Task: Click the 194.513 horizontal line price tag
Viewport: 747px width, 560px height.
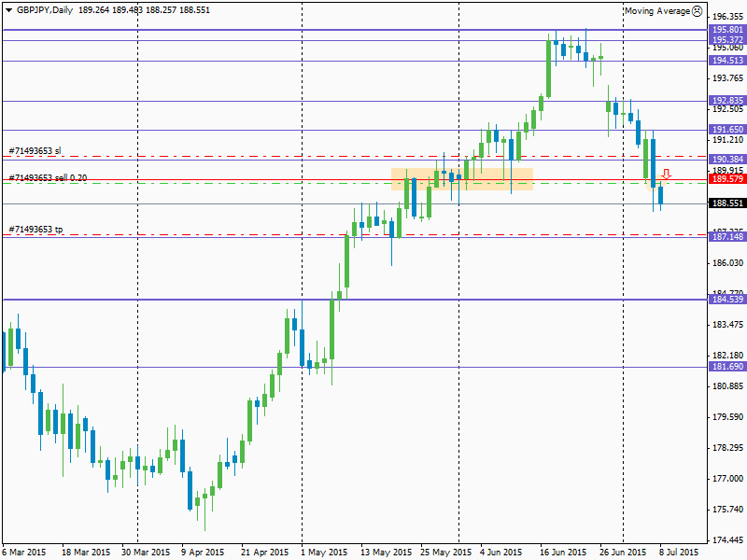Action: click(x=727, y=61)
